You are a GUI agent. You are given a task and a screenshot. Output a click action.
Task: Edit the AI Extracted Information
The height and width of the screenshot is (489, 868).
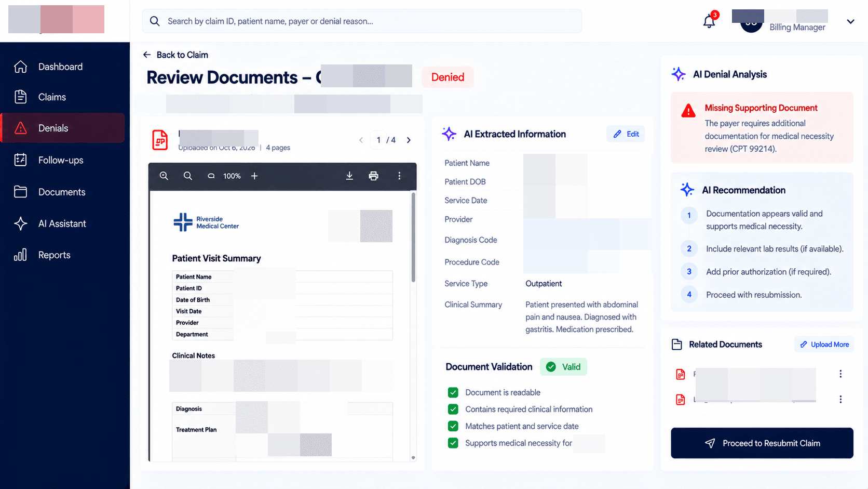pos(626,134)
